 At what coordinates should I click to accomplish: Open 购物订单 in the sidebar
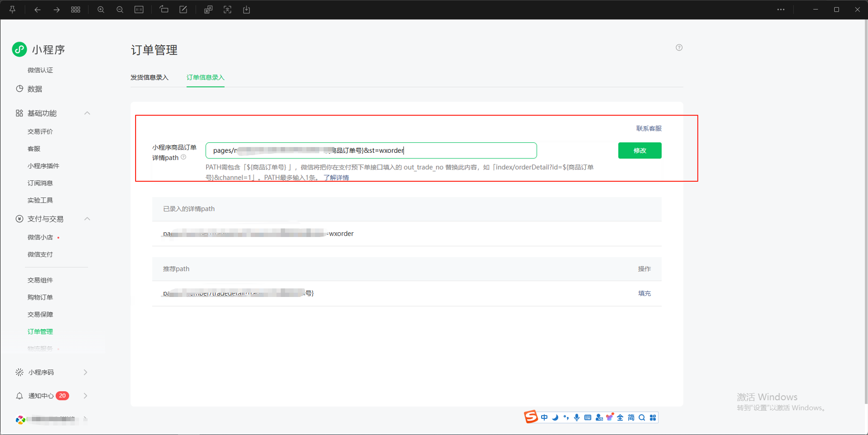pyautogui.click(x=40, y=297)
